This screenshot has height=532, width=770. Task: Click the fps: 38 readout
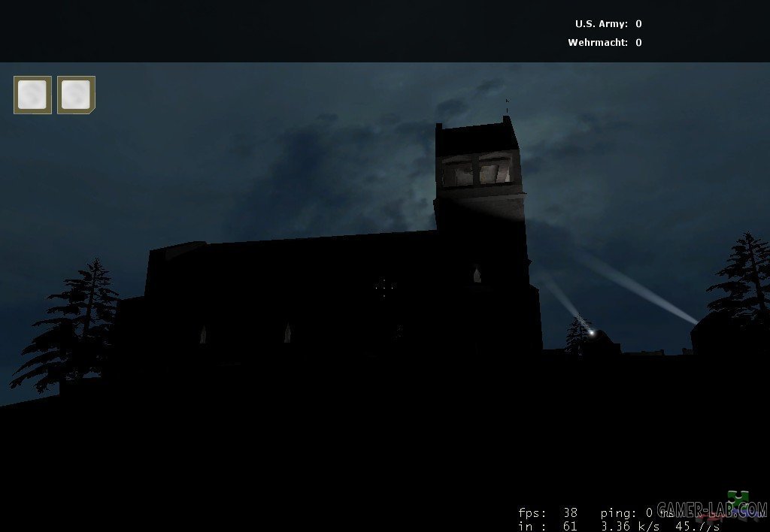coord(548,513)
